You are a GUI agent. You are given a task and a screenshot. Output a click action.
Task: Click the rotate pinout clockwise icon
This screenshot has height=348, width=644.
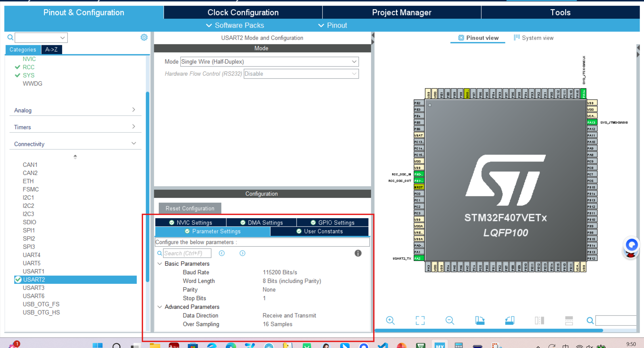(x=480, y=320)
